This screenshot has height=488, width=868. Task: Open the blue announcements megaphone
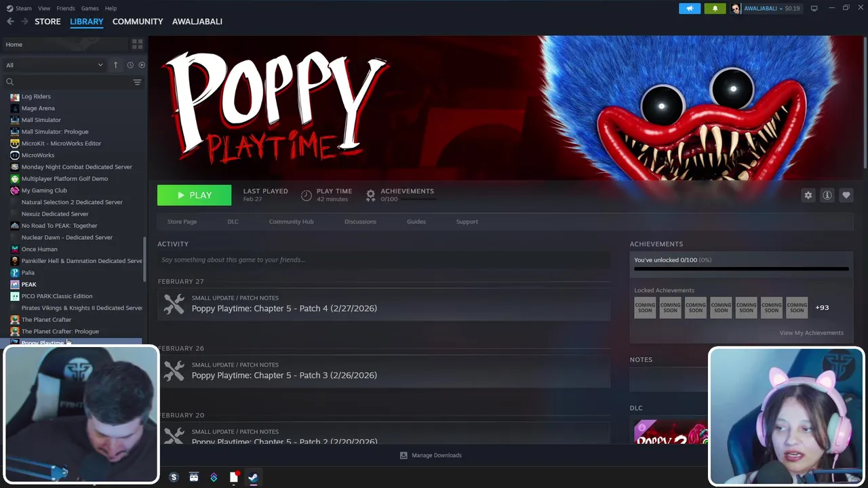(x=690, y=8)
